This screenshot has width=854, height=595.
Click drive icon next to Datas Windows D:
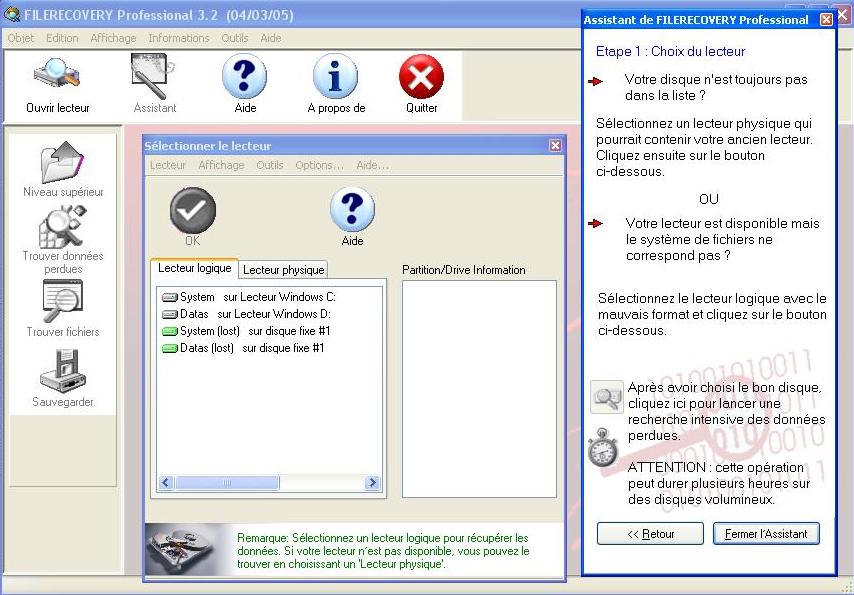(x=170, y=314)
